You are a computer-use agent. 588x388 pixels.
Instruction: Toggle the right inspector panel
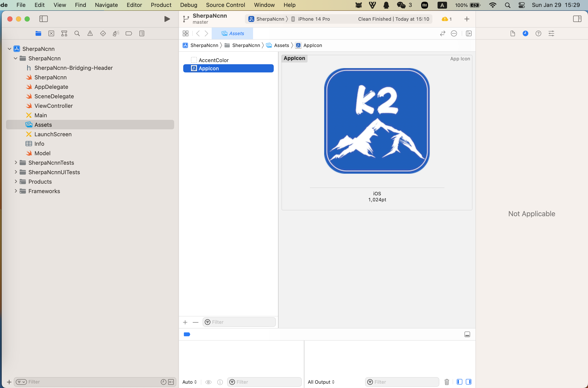(577, 19)
